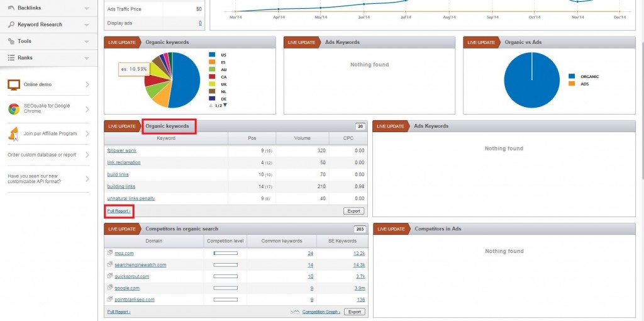This screenshot has height=321, width=644.
Task: Open keyword 'build links'
Action: (x=118, y=174)
